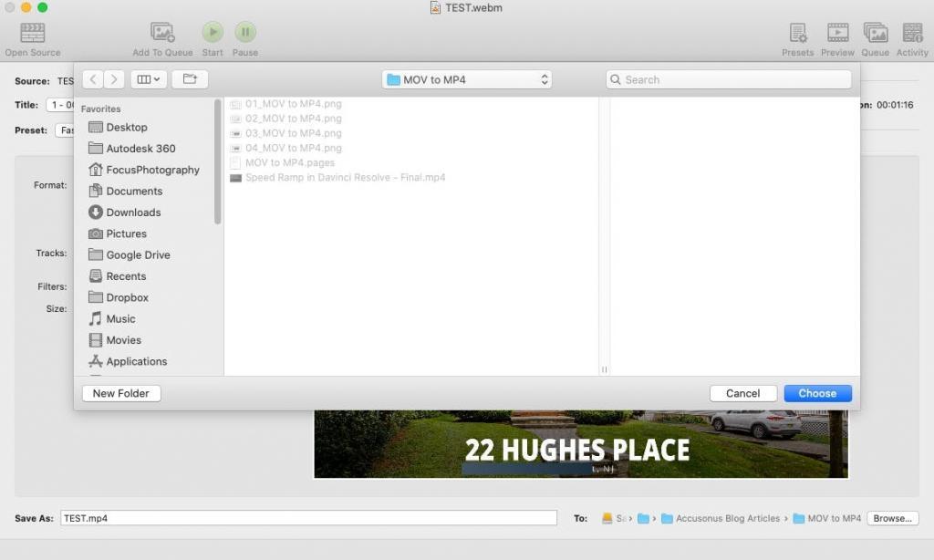Open the Queue toolbar icon
Image resolution: width=934 pixels, height=560 pixels.
pyautogui.click(x=875, y=33)
